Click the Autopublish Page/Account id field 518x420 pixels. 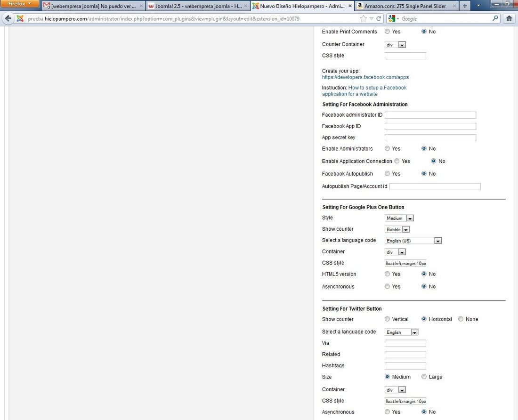pyautogui.click(x=435, y=186)
